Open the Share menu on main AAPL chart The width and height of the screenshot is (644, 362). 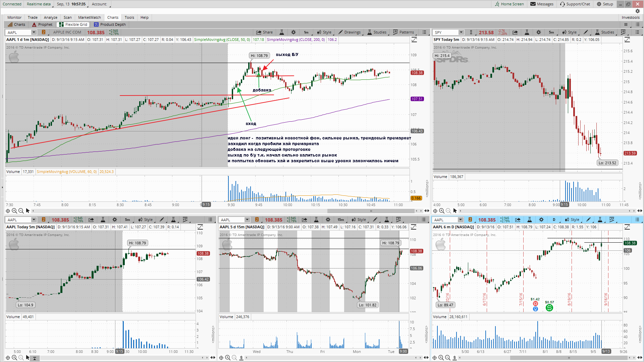(x=264, y=32)
